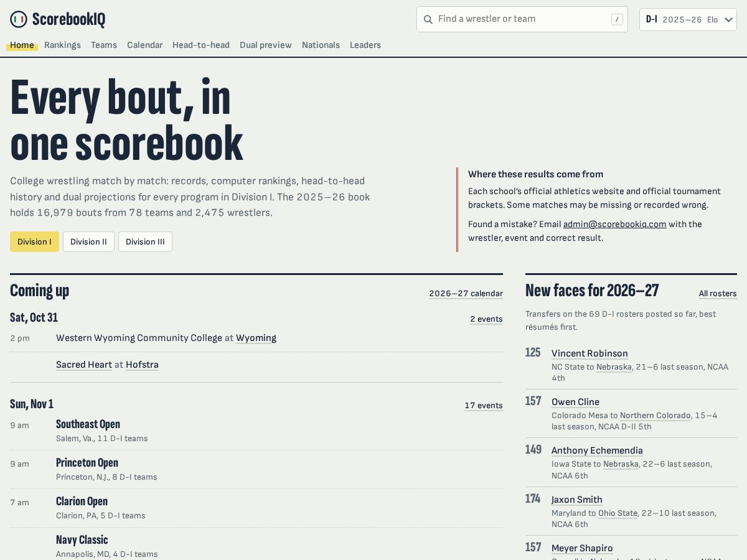
Task: Open the Navy Classic event
Action: (82, 540)
